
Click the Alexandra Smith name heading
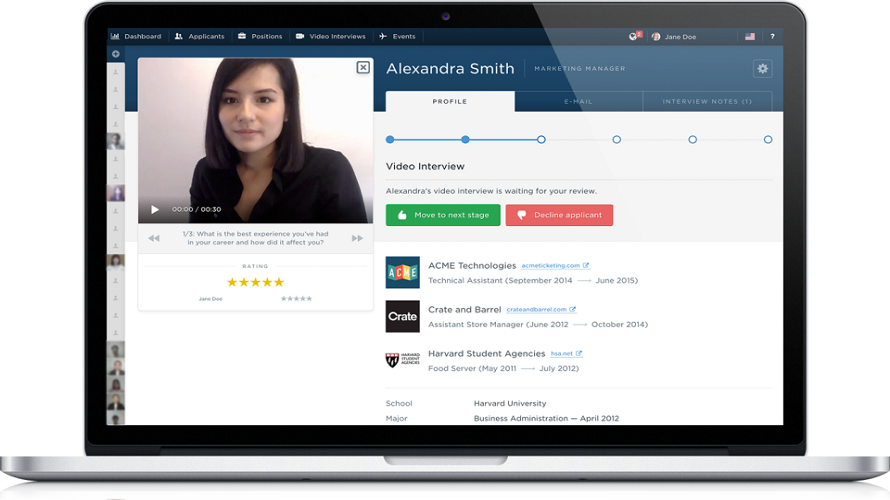450,69
